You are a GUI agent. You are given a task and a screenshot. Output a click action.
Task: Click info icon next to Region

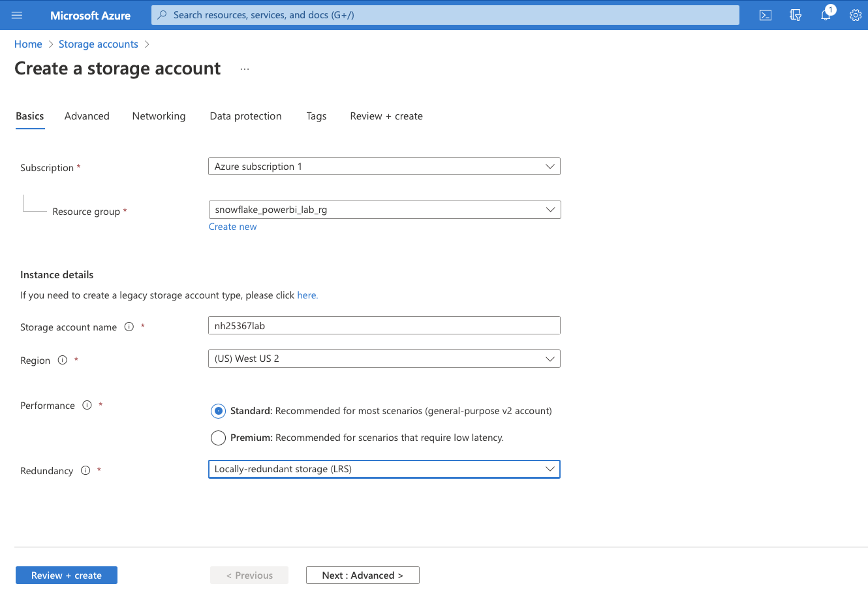point(63,361)
